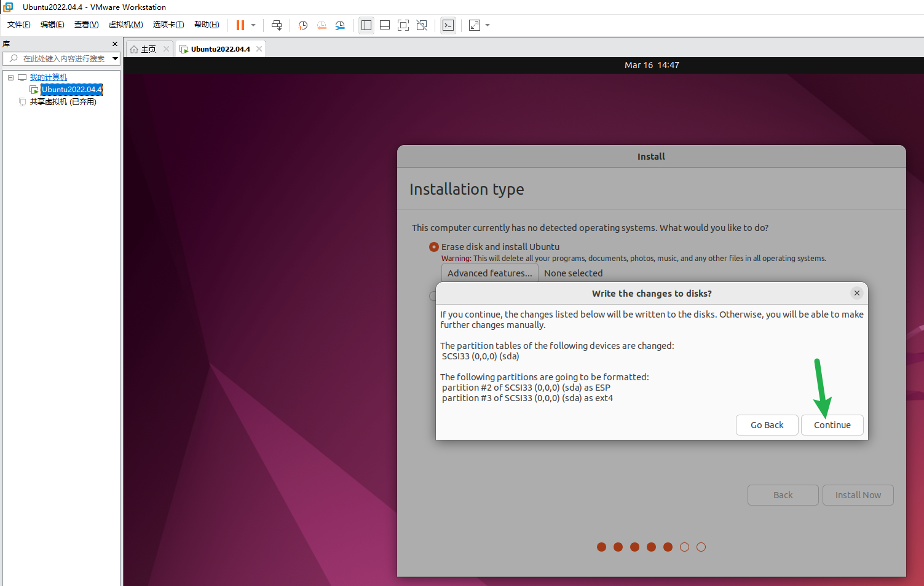Click the Advanced features... button
Image resolution: width=924 pixels, height=586 pixels.
(490, 273)
